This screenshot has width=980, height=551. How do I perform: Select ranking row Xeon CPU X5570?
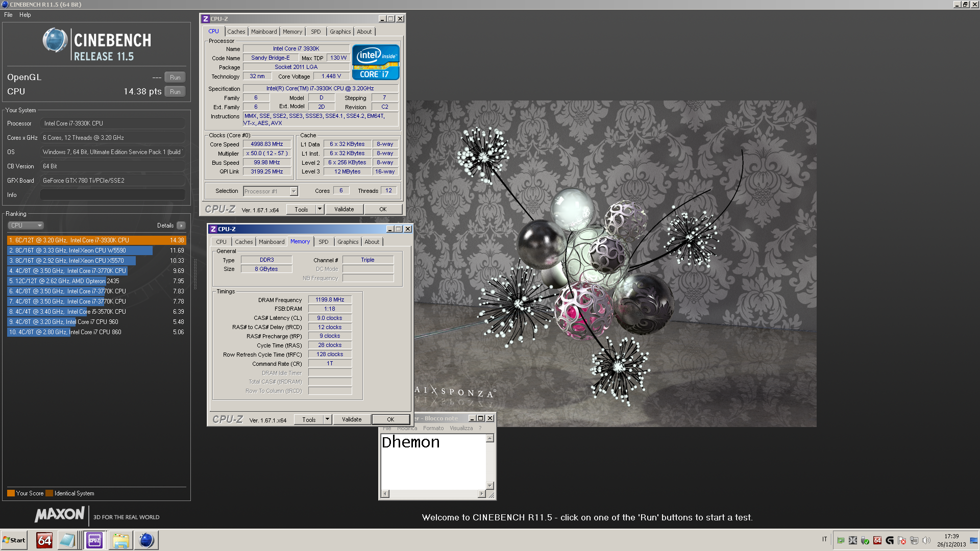[96, 261]
